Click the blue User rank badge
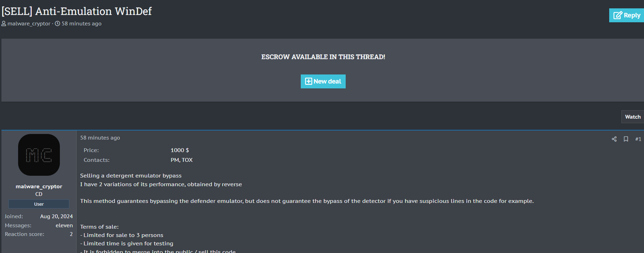The width and height of the screenshot is (644, 253). [39, 204]
